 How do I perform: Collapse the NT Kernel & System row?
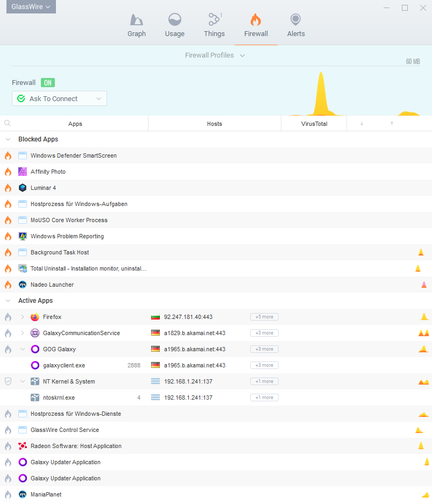(23, 381)
